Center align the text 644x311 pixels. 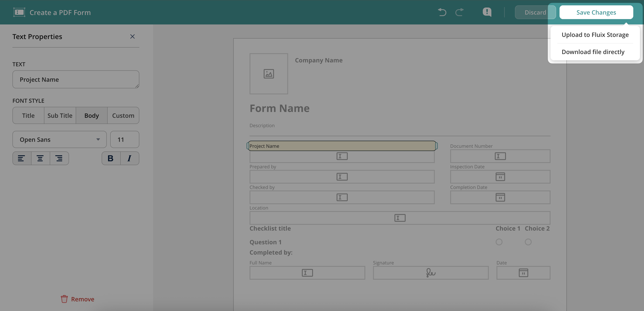pyautogui.click(x=40, y=158)
